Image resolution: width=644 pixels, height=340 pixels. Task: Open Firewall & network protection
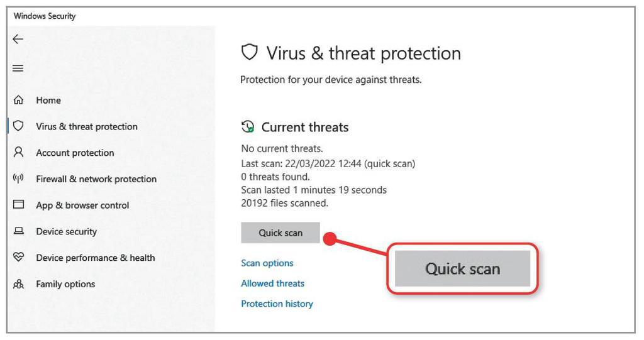tap(96, 179)
